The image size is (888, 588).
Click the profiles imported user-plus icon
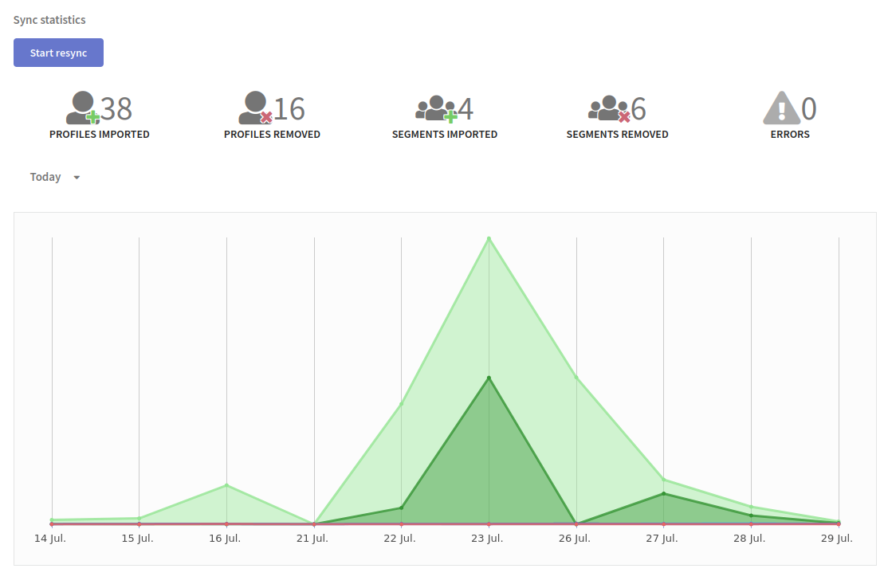coord(83,108)
